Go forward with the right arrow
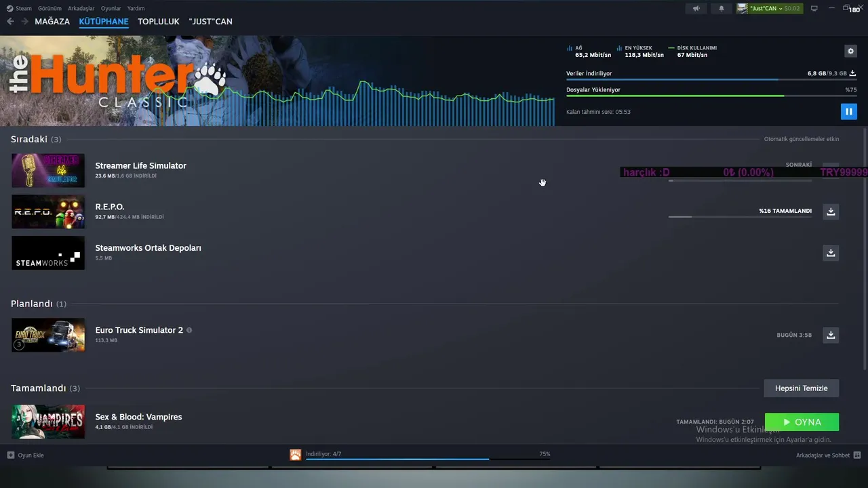The height and width of the screenshot is (488, 868). (x=24, y=21)
